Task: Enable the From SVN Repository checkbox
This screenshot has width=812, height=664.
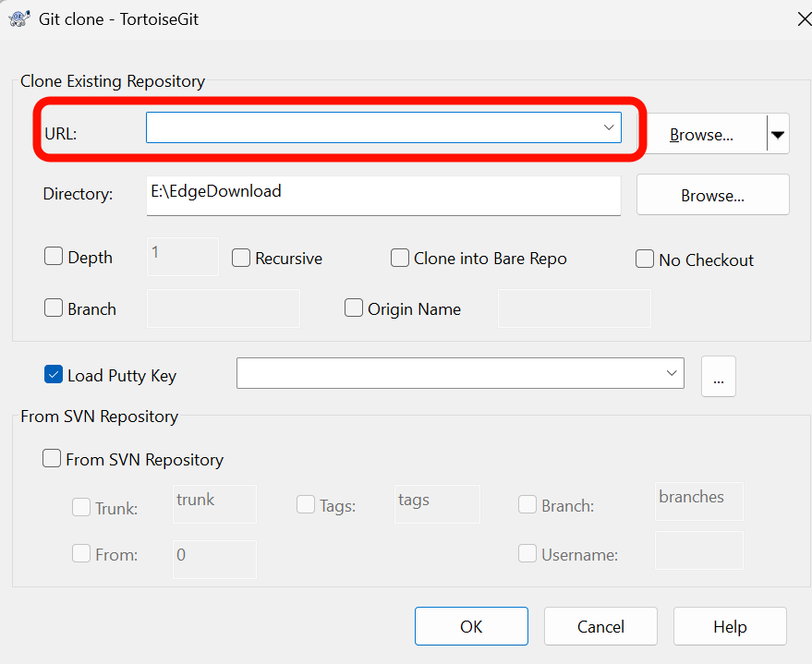Action: [x=51, y=459]
